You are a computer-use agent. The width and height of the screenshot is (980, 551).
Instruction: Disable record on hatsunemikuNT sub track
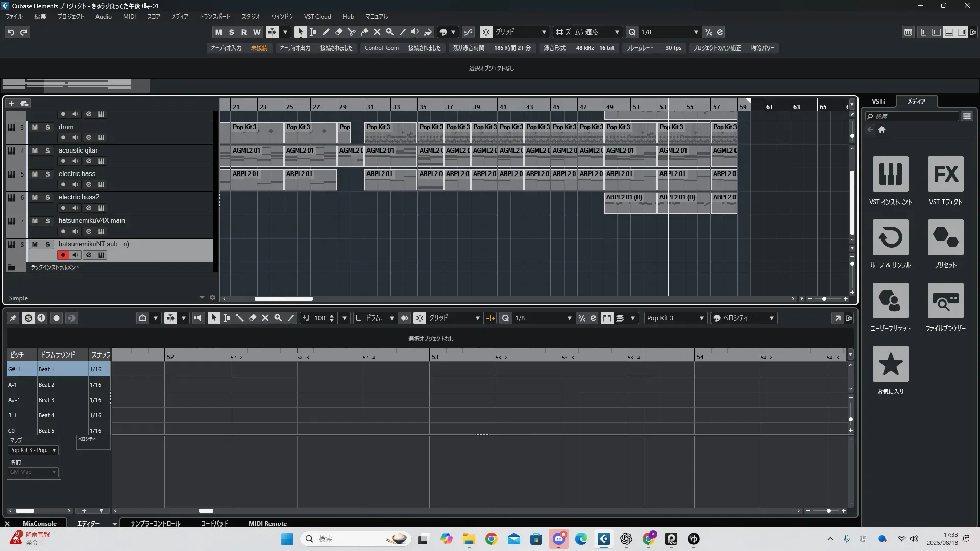(x=63, y=255)
